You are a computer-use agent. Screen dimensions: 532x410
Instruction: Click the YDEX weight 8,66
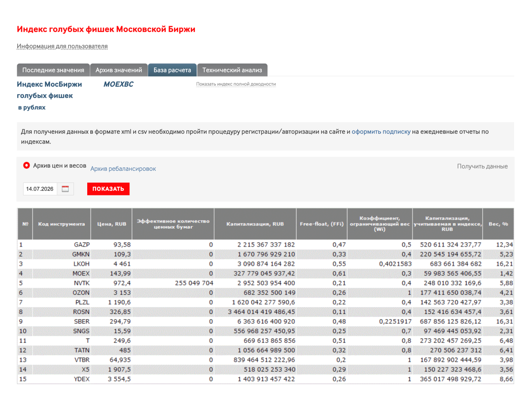coord(506,379)
